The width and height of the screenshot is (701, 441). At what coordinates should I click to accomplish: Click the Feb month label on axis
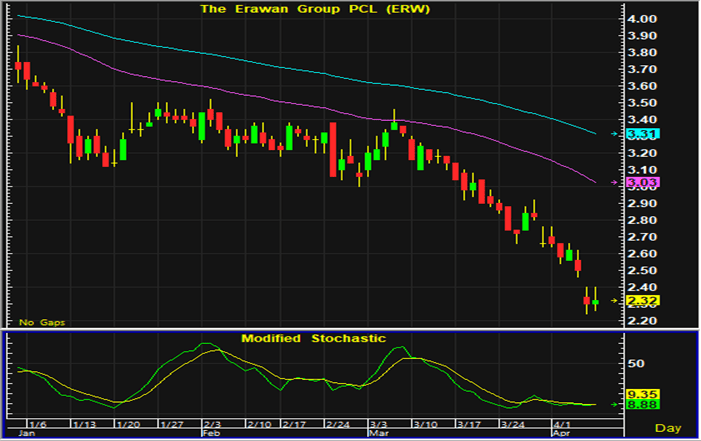click(x=210, y=435)
